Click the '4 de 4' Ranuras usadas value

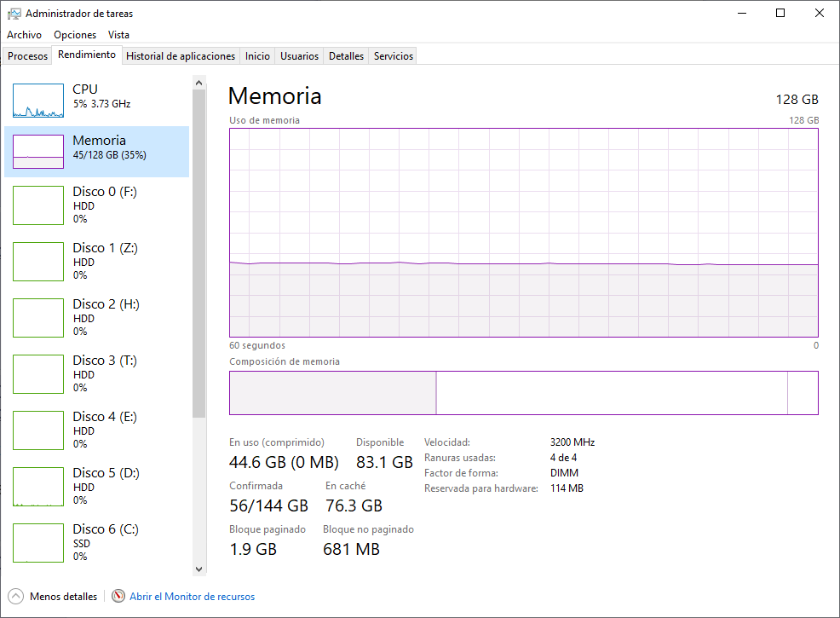pyautogui.click(x=563, y=458)
